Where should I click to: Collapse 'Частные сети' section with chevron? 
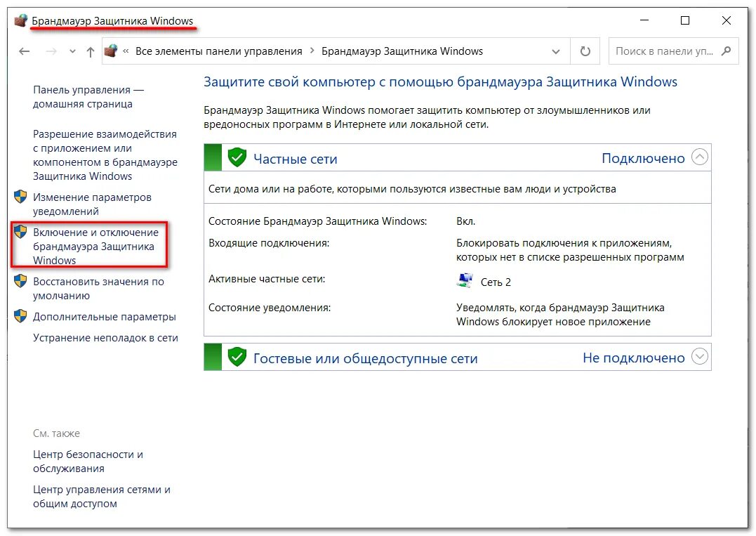[700, 157]
